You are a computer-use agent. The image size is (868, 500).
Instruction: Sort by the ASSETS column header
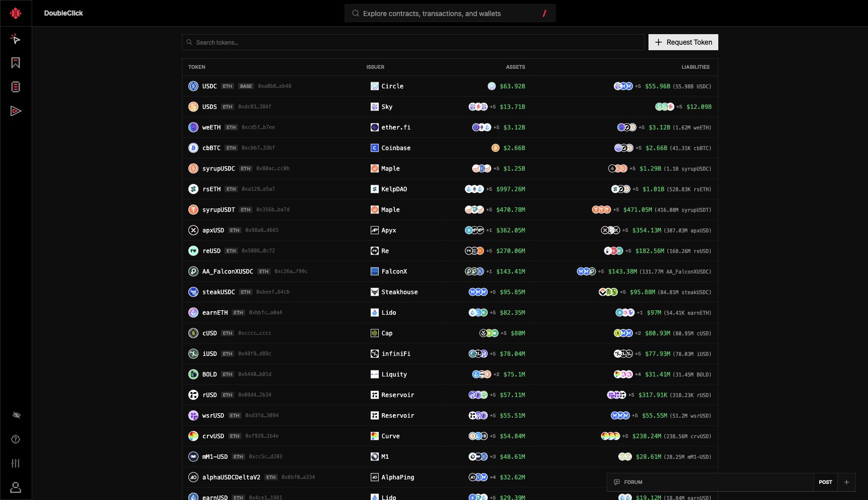tap(515, 67)
